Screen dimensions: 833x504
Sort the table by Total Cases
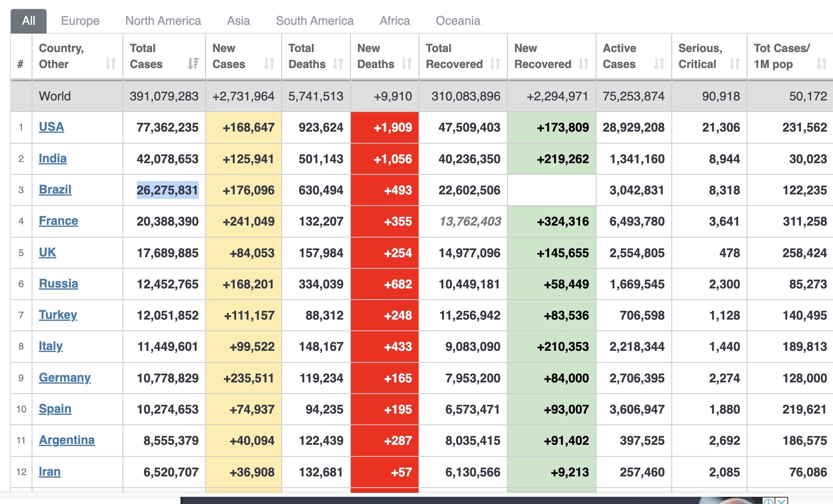pos(193,63)
